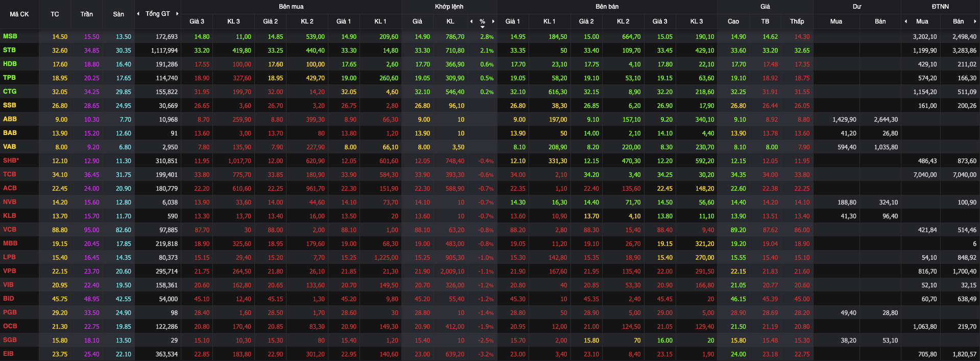Click VCB's reference price 88.80
The image size is (980, 361).
coord(60,230)
